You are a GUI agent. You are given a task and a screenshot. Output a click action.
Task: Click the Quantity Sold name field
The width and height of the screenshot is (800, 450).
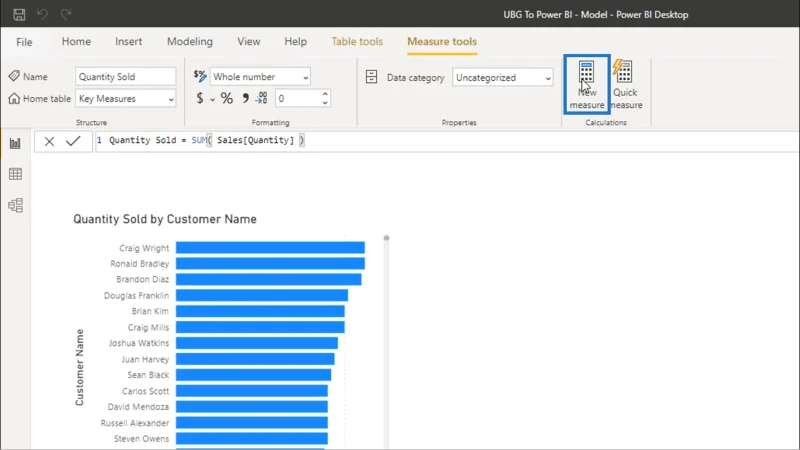tap(126, 77)
